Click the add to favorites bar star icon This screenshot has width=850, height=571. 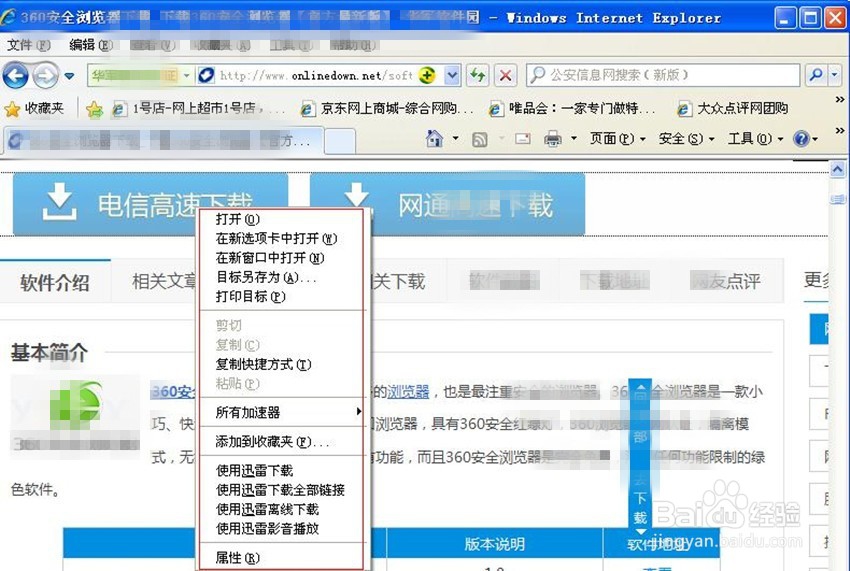94,110
